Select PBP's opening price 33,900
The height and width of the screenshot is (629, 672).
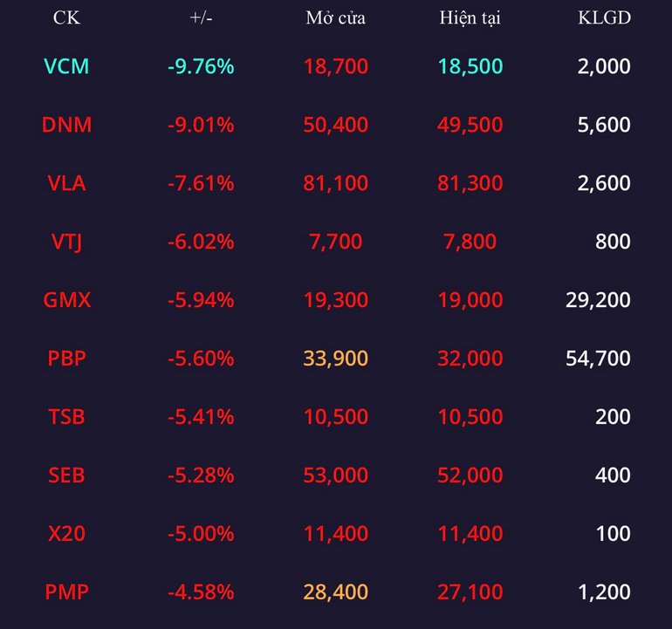(x=336, y=359)
